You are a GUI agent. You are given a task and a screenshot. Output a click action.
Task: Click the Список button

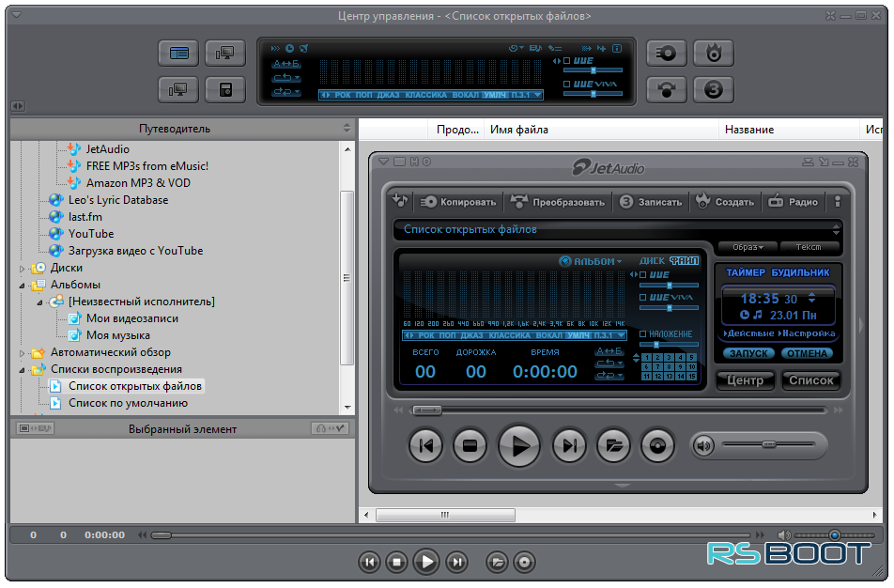[x=810, y=380]
